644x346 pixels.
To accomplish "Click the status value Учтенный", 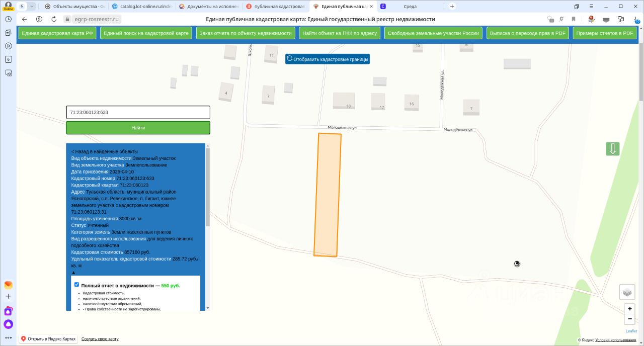I will click(x=98, y=225).
